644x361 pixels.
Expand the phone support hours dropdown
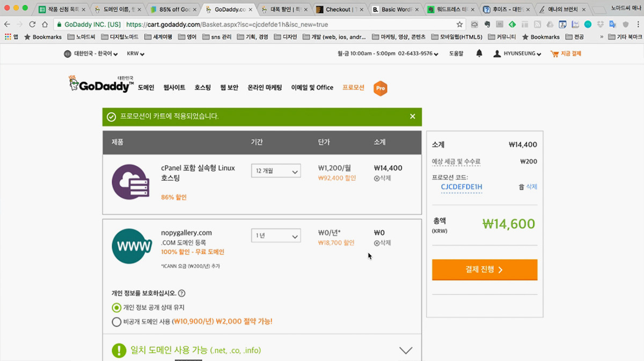click(388, 54)
